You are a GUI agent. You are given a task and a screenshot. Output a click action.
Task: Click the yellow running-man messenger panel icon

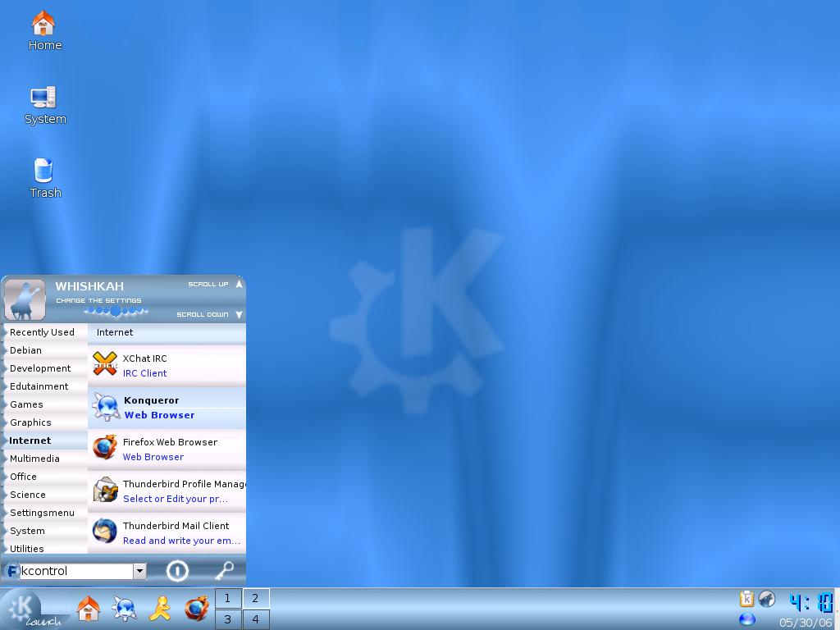click(x=160, y=609)
